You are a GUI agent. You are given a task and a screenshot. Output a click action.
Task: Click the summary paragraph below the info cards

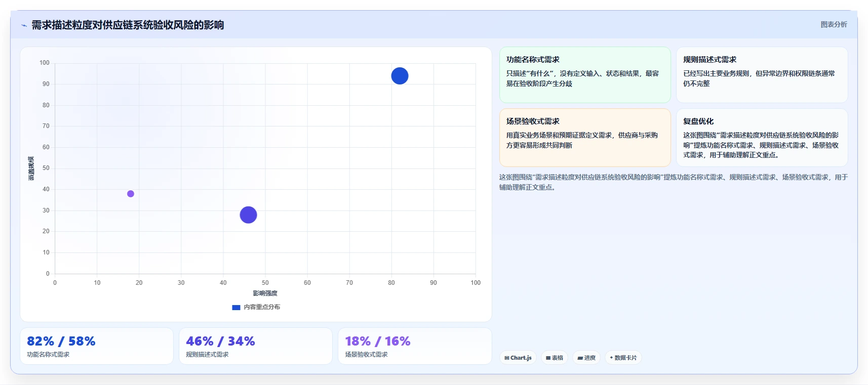point(673,182)
